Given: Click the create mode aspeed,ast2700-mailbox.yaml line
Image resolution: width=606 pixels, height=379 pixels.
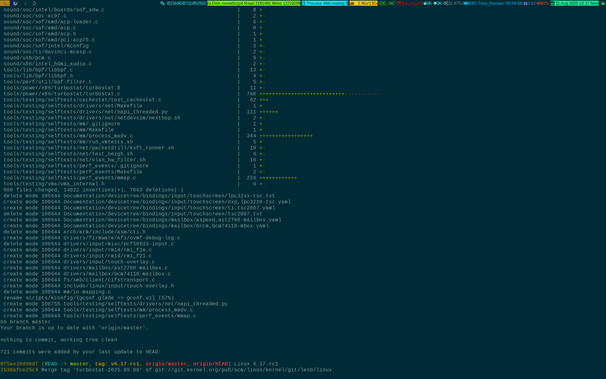Looking at the screenshot, I should [x=142, y=220].
